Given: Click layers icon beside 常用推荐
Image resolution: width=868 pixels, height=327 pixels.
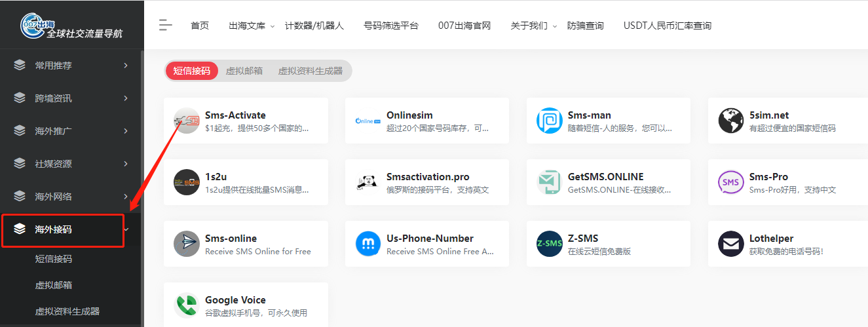Looking at the screenshot, I should point(20,66).
